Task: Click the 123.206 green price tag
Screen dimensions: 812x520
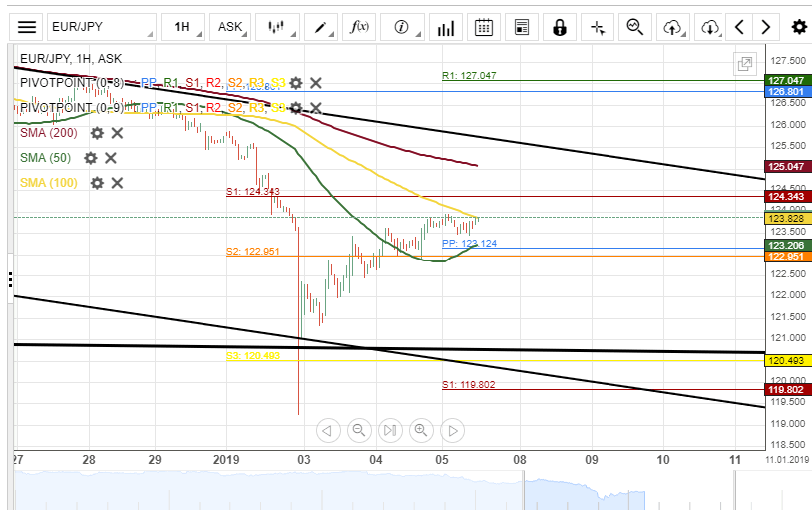Action: pyautogui.click(x=788, y=245)
